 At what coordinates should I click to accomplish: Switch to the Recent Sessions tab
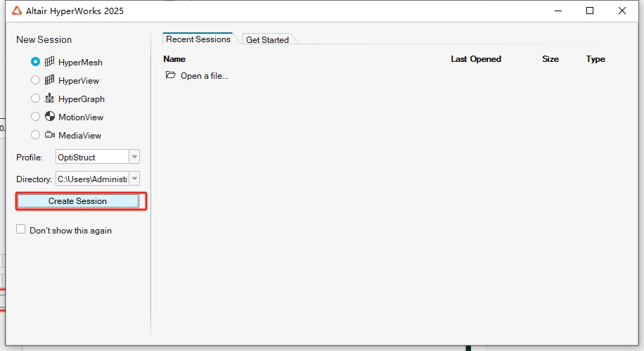click(198, 39)
